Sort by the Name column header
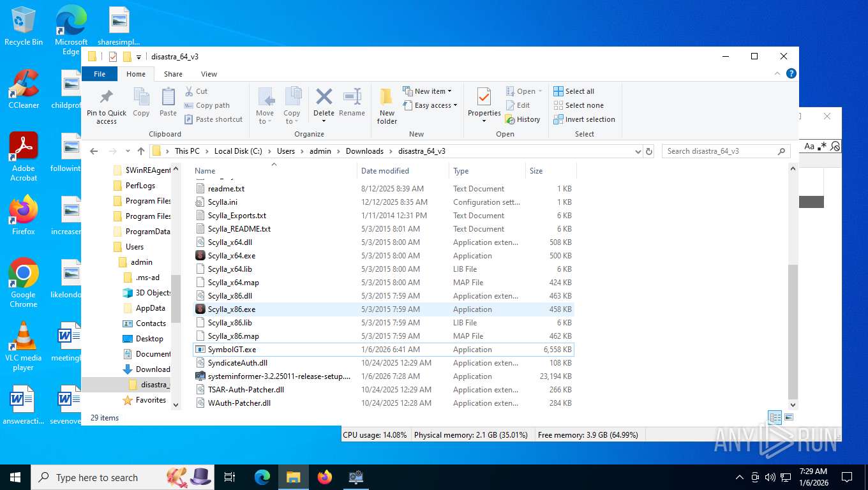The width and height of the screenshot is (868, 490). pyautogui.click(x=274, y=171)
